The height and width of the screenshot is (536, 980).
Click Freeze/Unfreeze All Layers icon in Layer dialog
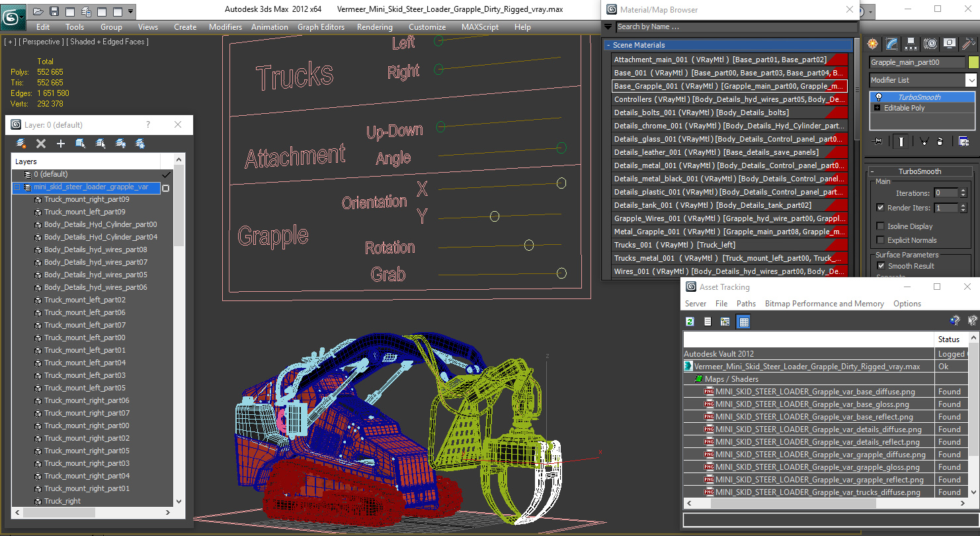140,143
